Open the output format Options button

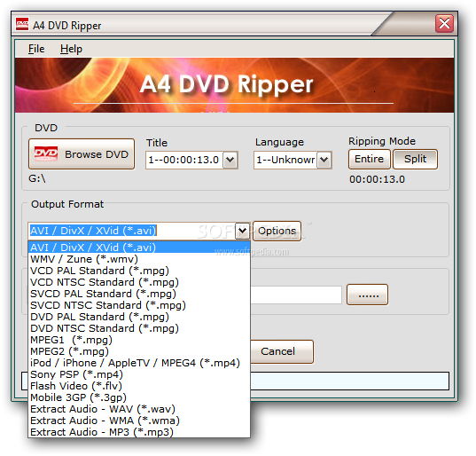pos(277,231)
